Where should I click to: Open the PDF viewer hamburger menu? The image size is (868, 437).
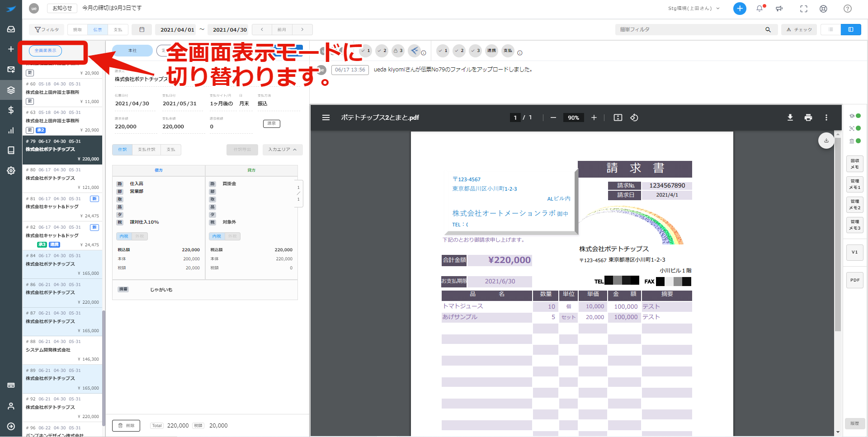pos(326,117)
